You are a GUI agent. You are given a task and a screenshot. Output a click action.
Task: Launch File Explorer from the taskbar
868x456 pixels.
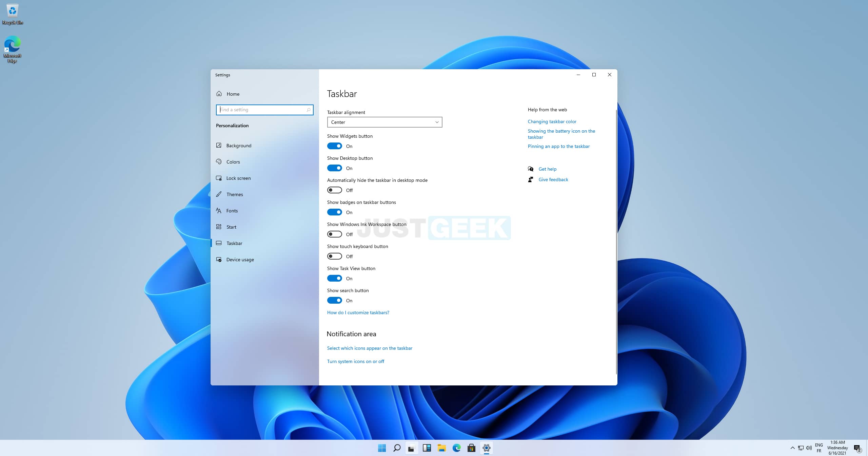pos(441,448)
